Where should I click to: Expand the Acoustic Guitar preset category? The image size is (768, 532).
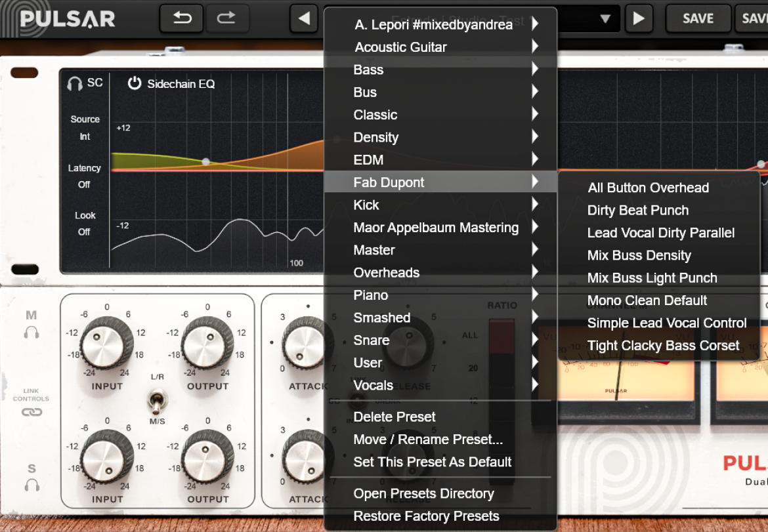coord(440,47)
